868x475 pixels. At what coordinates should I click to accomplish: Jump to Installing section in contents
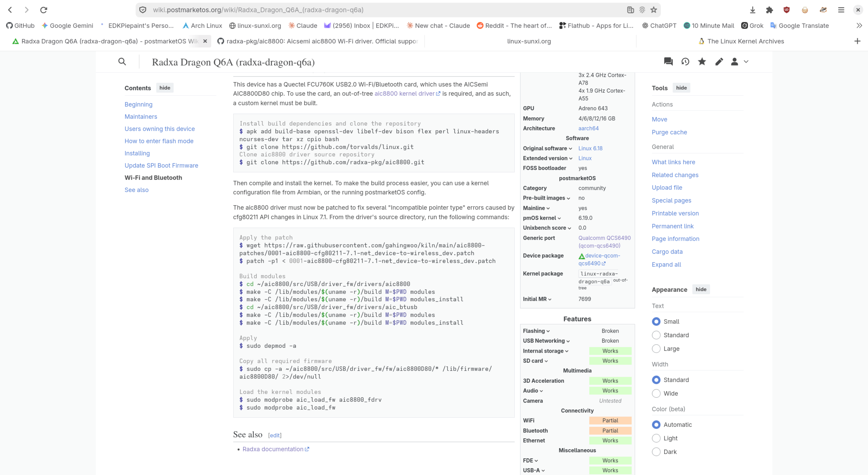coord(137,153)
